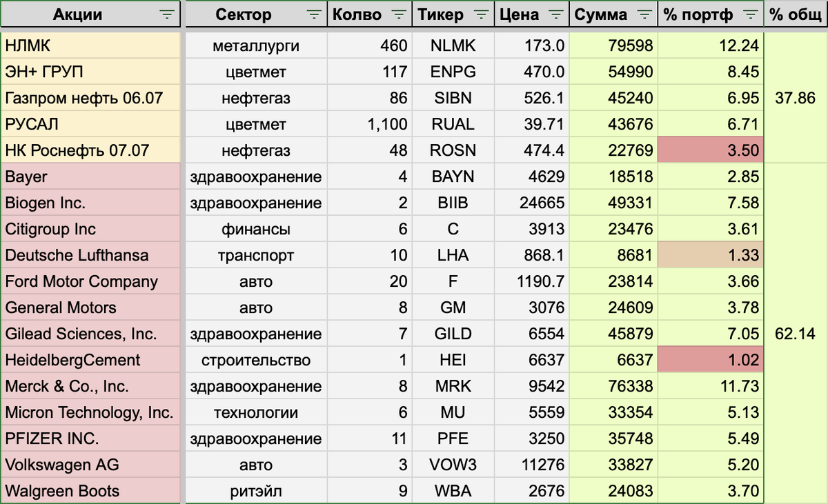Click the Volkswagen AG cell
Image resolution: width=828 pixels, height=504 pixels.
[x=91, y=465]
